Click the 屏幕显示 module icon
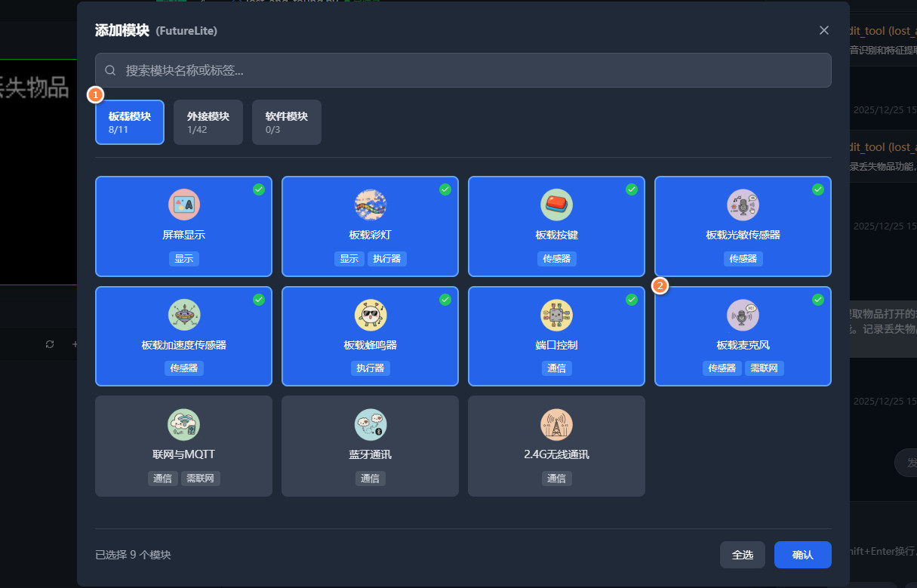The image size is (917, 588). 183,205
